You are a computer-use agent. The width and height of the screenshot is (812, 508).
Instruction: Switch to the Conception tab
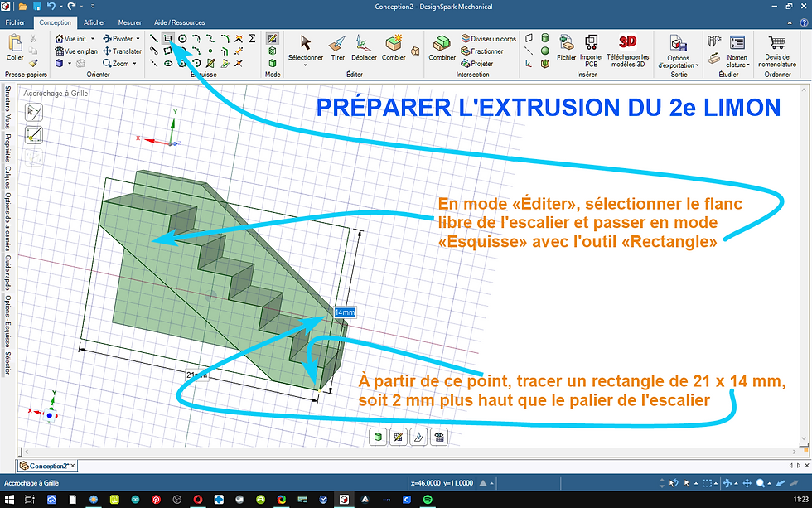[55, 22]
